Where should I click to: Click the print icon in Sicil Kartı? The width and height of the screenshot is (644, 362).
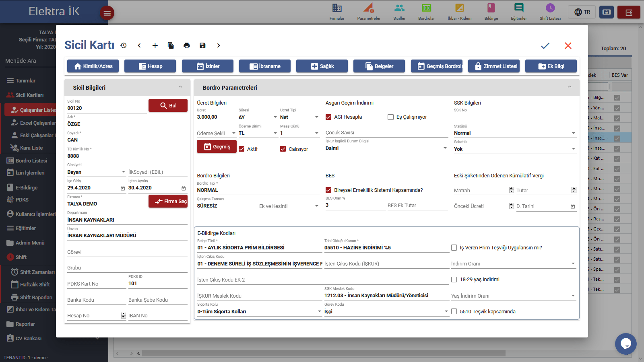tap(187, 46)
